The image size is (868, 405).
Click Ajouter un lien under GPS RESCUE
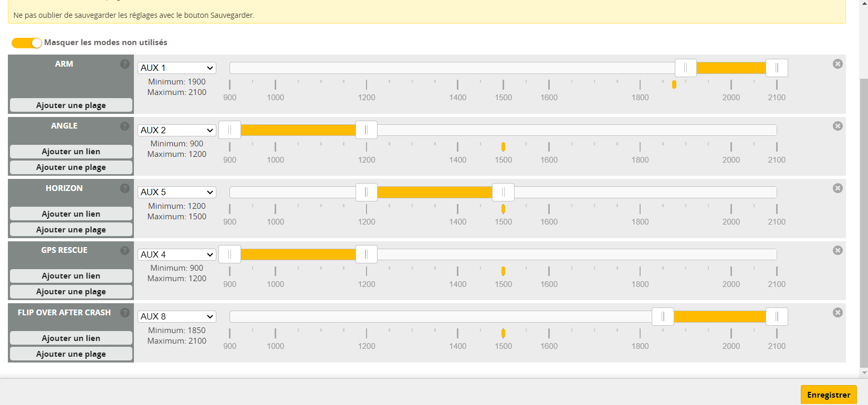[x=71, y=276]
